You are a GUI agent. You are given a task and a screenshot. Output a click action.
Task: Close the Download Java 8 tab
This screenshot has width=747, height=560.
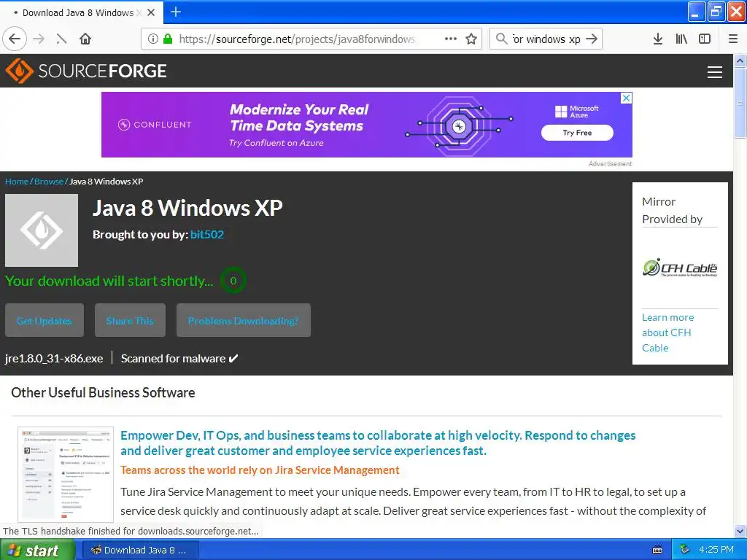pyautogui.click(x=151, y=12)
